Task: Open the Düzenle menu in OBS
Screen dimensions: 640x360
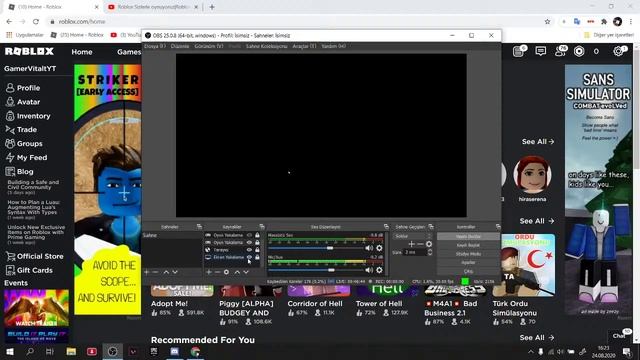Action: point(180,46)
